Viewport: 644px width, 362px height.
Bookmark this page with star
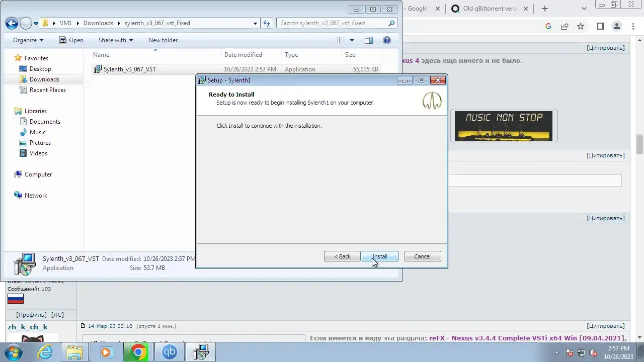pyautogui.click(x=581, y=26)
